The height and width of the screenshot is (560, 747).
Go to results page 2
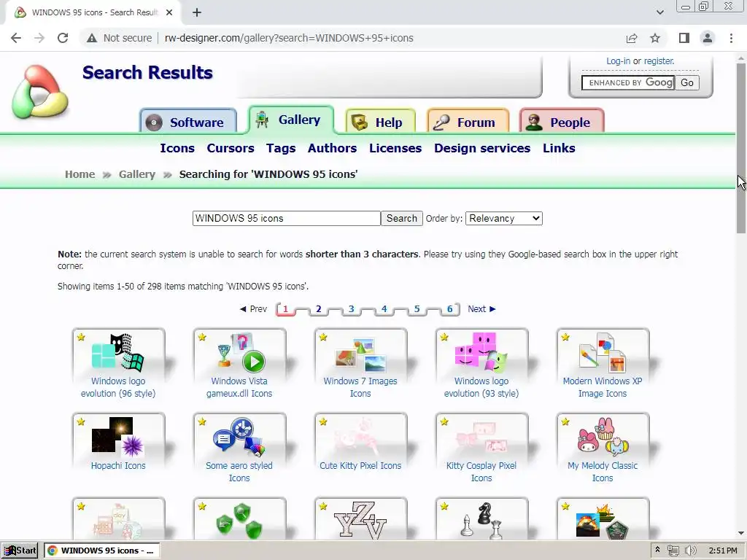(318, 309)
